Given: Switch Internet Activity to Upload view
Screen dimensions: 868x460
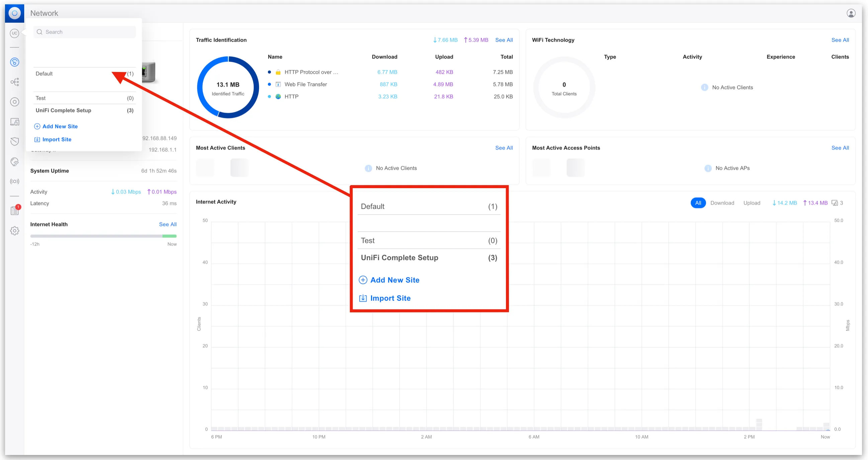Looking at the screenshot, I should pyautogui.click(x=752, y=203).
